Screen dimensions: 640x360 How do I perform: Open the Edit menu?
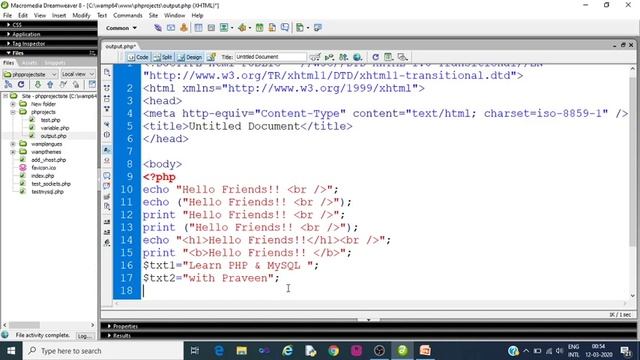[x=23, y=16]
